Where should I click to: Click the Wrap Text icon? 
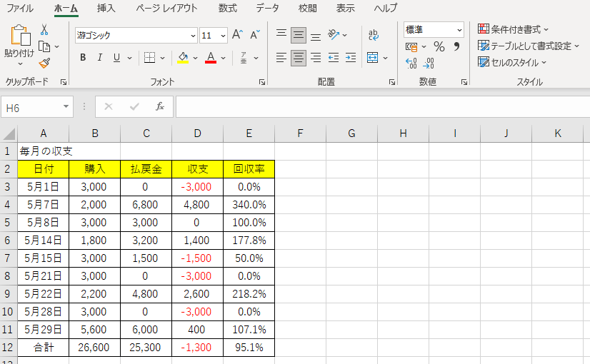tap(374, 35)
